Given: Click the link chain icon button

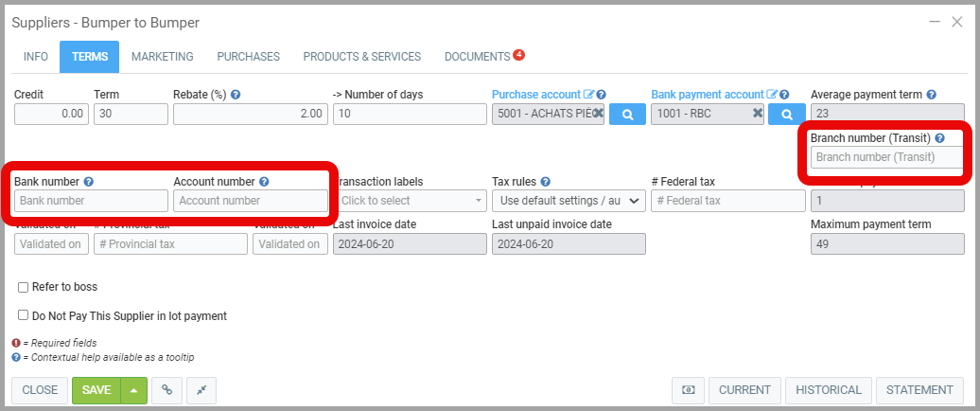Looking at the screenshot, I should pos(166,390).
